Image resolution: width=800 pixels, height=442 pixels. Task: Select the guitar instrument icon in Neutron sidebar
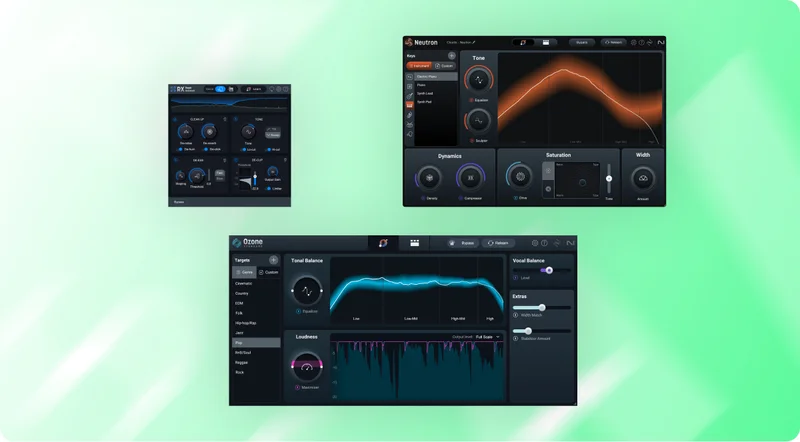point(410,95)
